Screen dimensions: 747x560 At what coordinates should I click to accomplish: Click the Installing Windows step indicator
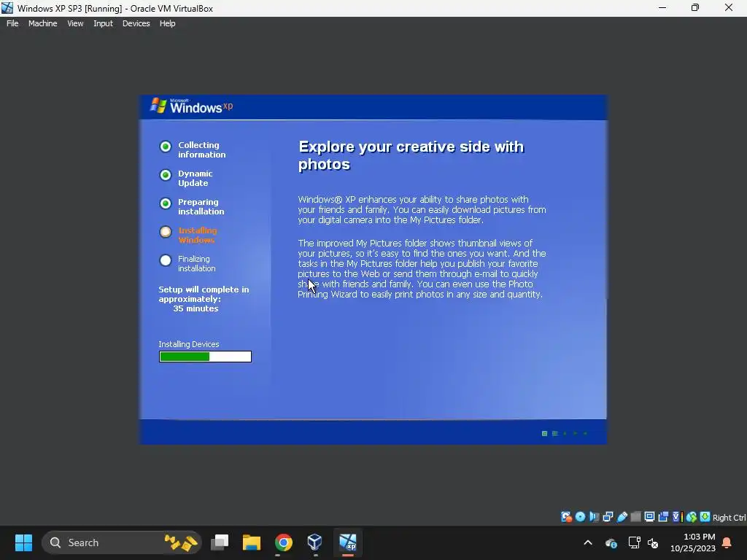(x=166, y=232)
